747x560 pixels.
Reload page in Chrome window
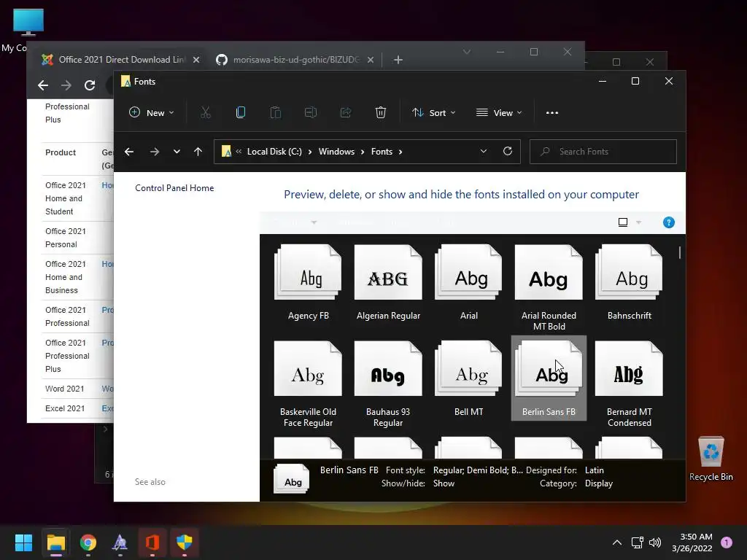coord(90,85)
